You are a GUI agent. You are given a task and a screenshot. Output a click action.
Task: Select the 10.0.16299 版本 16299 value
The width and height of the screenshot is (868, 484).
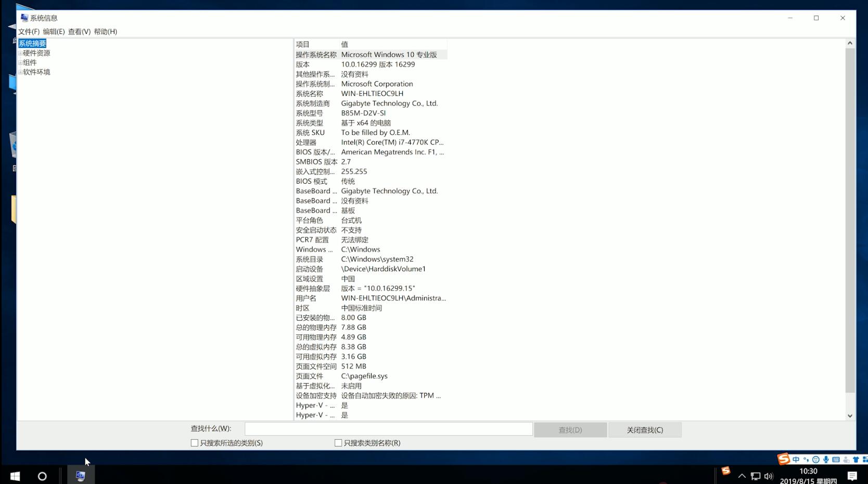378,65
